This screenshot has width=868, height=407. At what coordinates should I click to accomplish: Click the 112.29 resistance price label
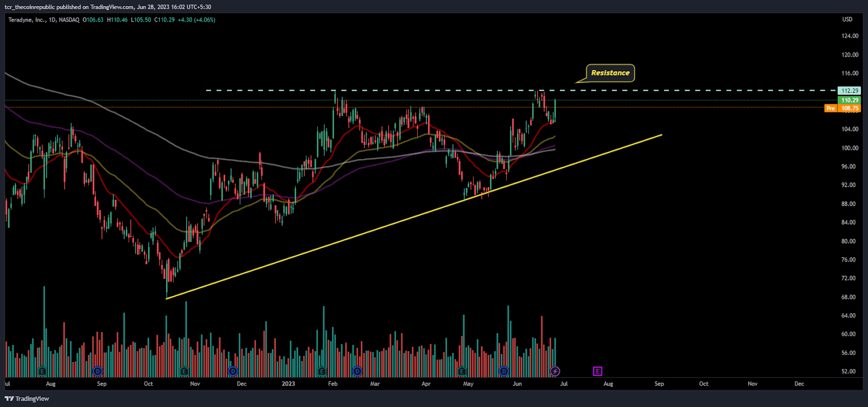pyautogui.click(x=850, y=91)
